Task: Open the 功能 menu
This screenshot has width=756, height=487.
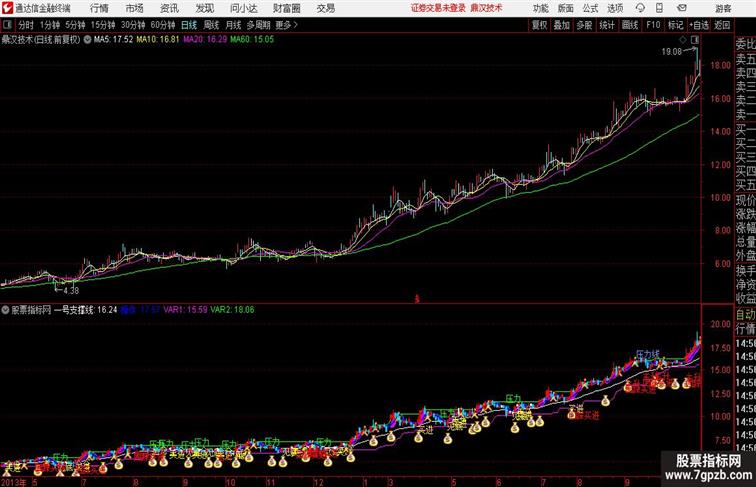Action: click(x=540, y=8)
